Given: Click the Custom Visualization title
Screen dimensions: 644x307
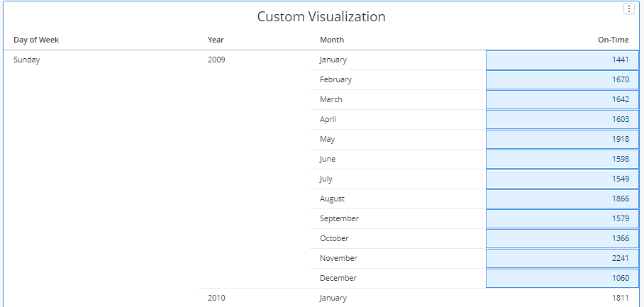Looking at the screenshot, I should pyautogui.click(x=321, y=16).
